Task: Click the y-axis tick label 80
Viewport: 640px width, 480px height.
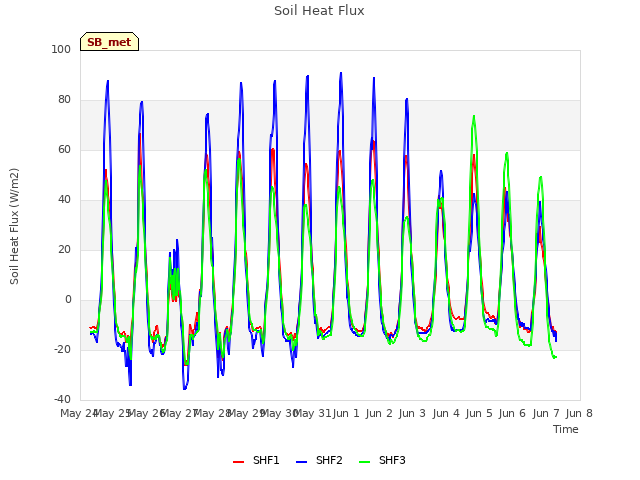Action: click(x=64, y=100)
